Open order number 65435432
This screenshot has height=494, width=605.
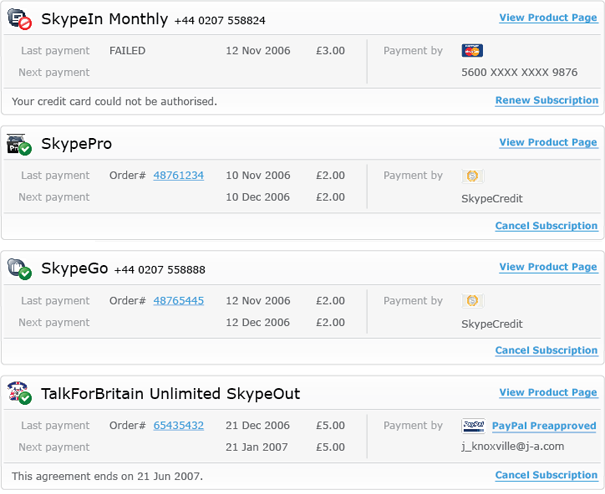pos(179,426)
